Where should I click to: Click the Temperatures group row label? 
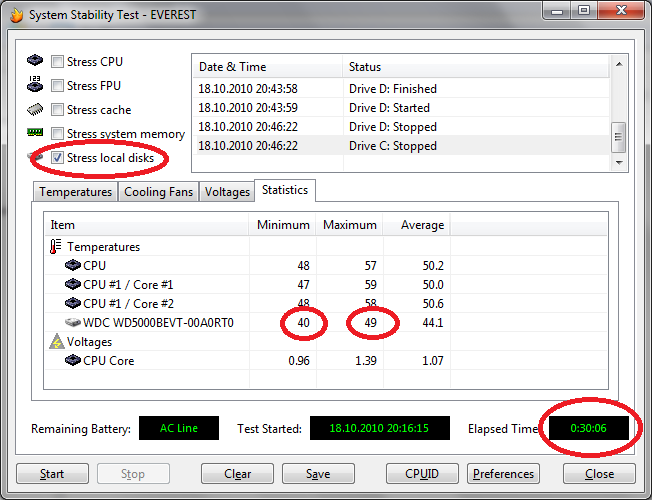pos(104,247)
